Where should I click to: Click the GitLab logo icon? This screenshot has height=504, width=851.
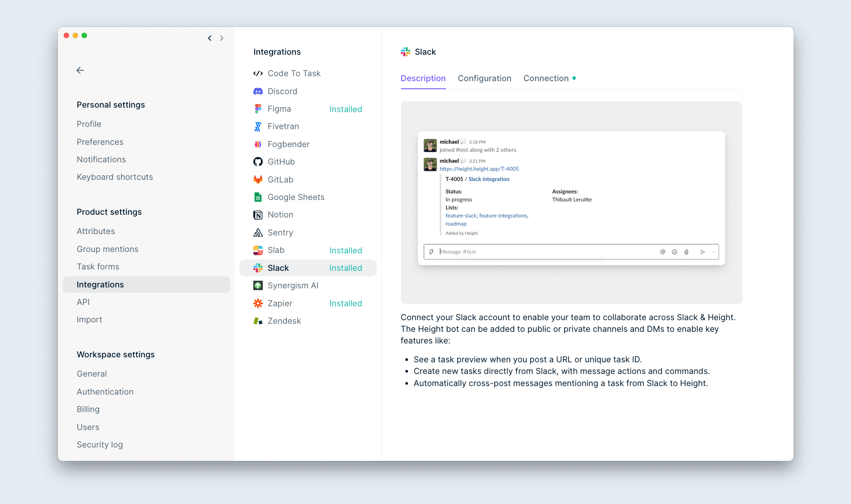[258, 180]
